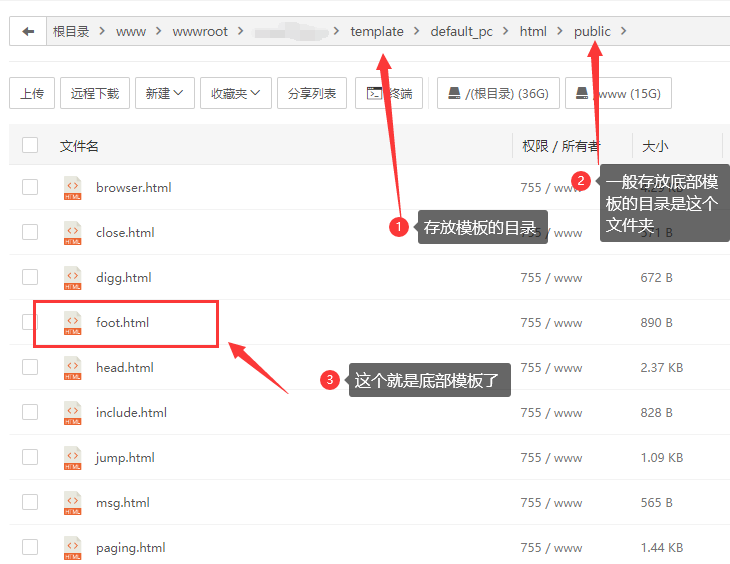Viewport: 730px width, 564px height.
Task: Navigate to default_pc in breadcrumb
Action: click(x=461, y=32)
